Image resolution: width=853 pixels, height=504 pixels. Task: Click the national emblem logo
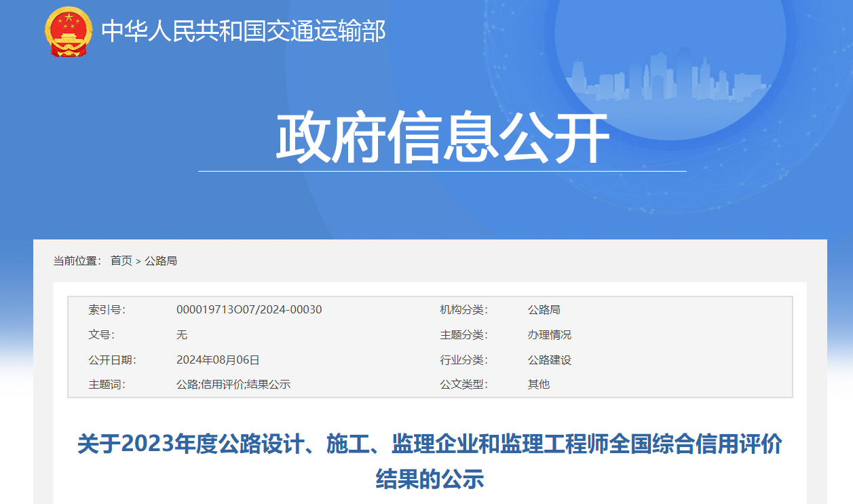(70, 31)
